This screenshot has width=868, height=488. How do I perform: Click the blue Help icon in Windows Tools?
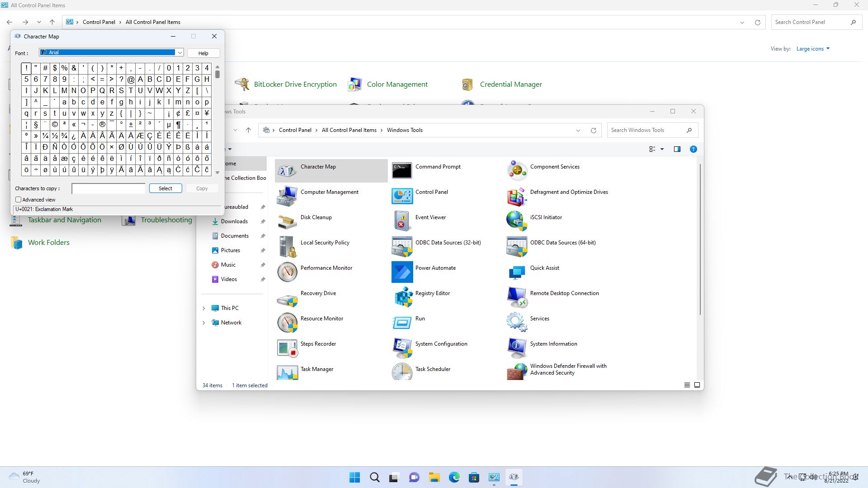(x=693, y=149)
